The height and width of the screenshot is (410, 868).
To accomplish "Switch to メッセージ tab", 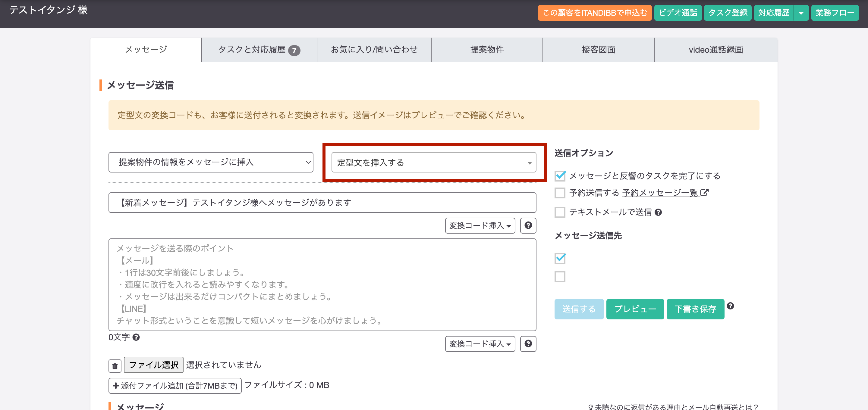I will point(146,49).
